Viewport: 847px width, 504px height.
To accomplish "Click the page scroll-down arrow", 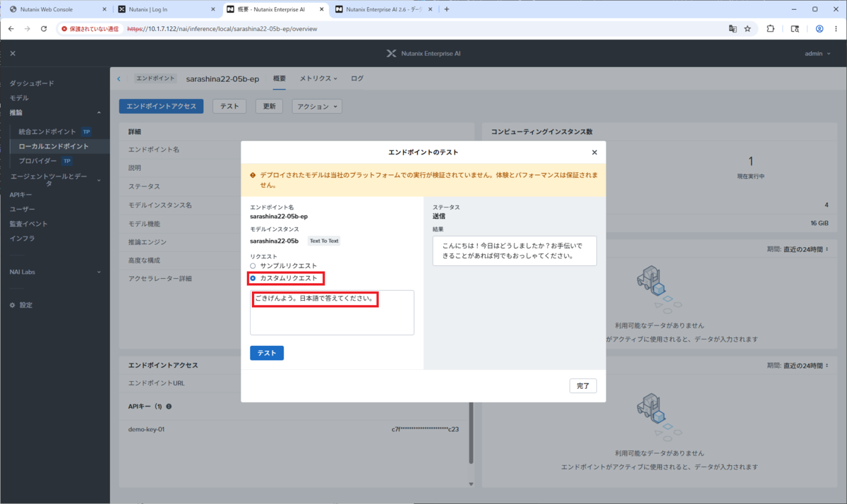I will click(x=471, y=484).
